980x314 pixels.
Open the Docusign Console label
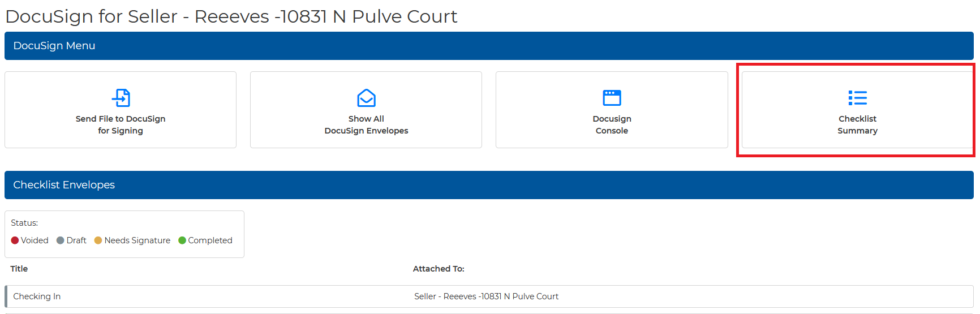click(612, 124)
